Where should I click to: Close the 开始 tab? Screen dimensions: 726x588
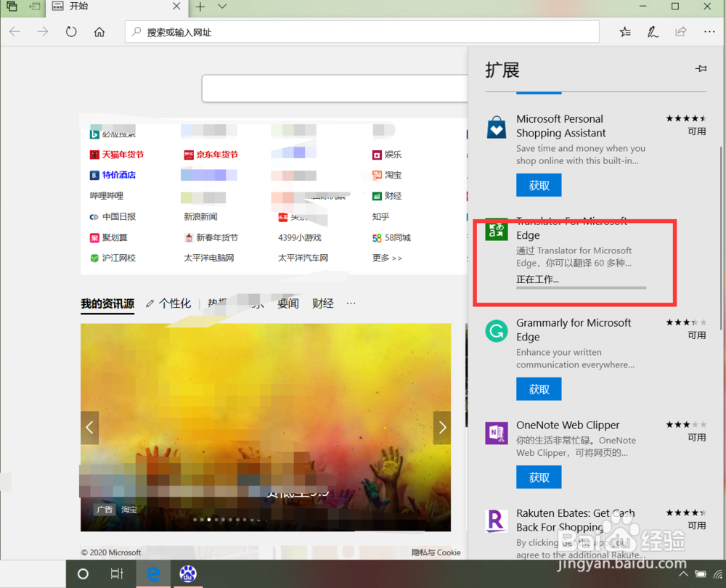point(176,7)
